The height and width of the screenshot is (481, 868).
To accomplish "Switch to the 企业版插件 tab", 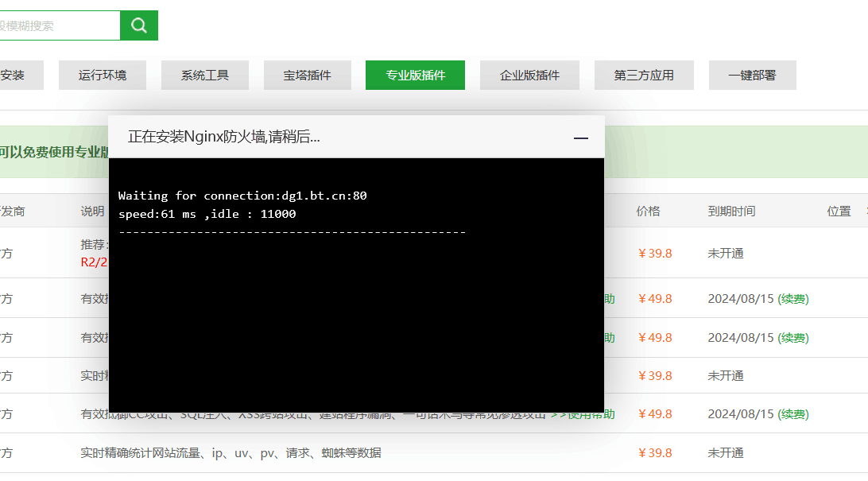I will pyautogui.click(x=529, y=76).
